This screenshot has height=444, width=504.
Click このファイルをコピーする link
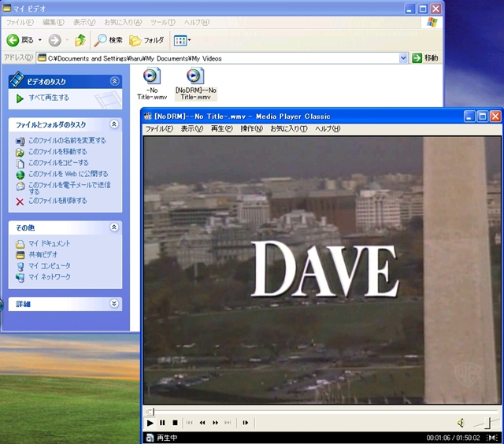[x=58, y=163]
